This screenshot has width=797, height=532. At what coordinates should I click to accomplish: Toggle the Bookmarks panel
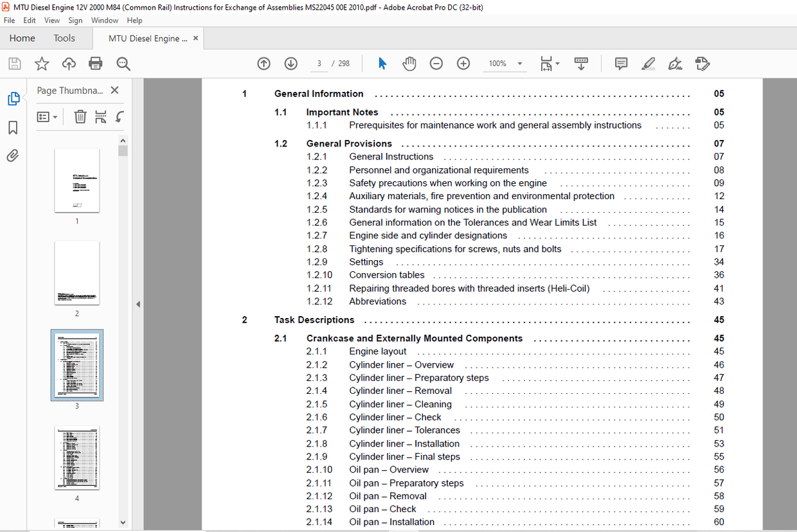(x=13, y=128)
